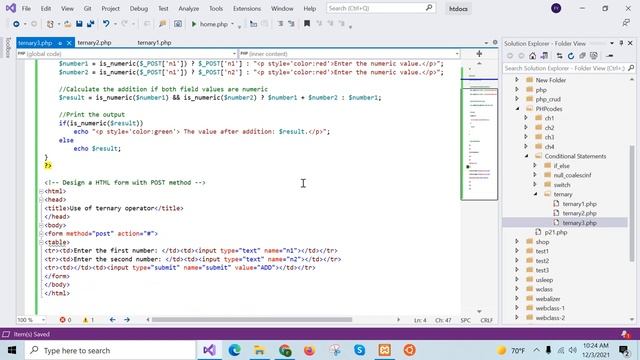Viewport: 640px width, 360px height.
Task: Select the switch folder in the tree
Action: pos(562,184)
